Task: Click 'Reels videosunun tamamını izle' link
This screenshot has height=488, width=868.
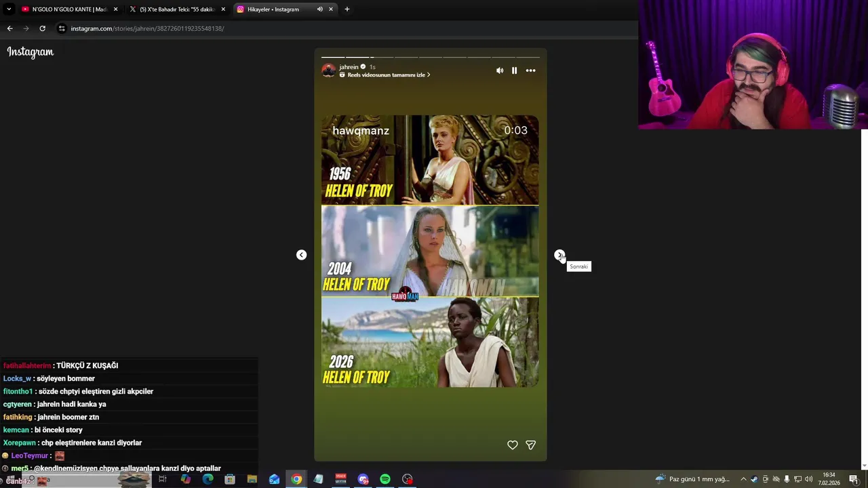Action: coord(385,75)
